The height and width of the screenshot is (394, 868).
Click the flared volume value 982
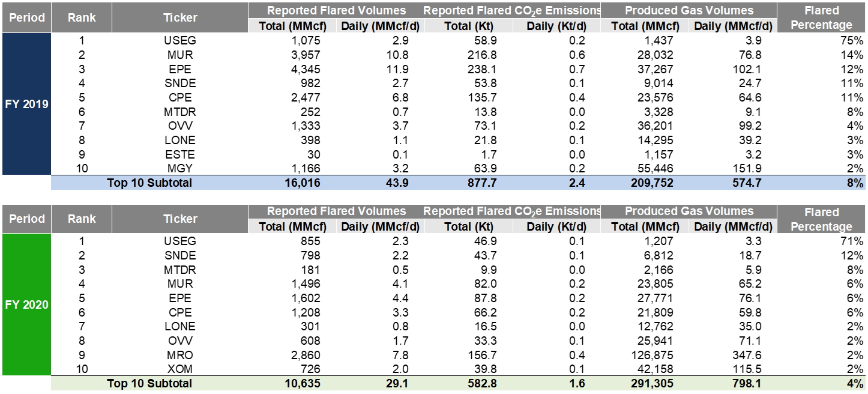tap(311, 83)
